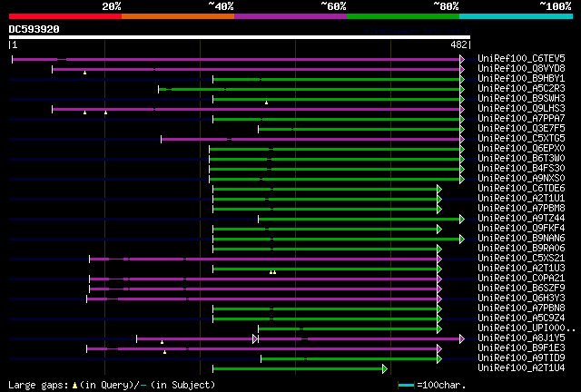Image resolution: width=581 pixels, height=392 pixels.
Task: Select the UniRef100_Q6EPX0 label
Action: (521, 149)
